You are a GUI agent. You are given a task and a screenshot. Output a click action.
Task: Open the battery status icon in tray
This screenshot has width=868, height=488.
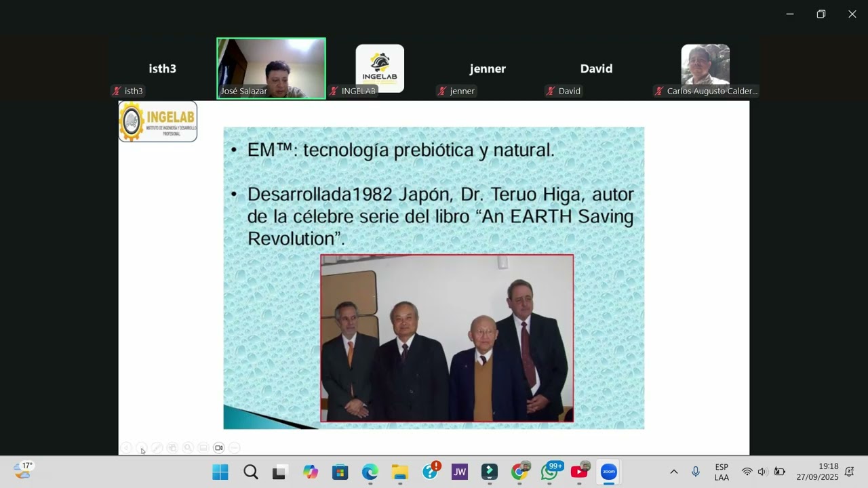(x=779, y=472)
